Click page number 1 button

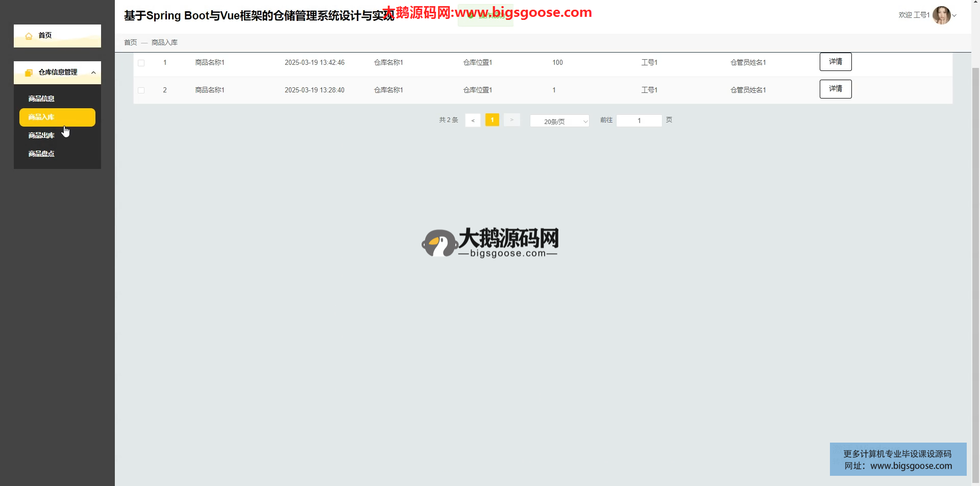492,120
